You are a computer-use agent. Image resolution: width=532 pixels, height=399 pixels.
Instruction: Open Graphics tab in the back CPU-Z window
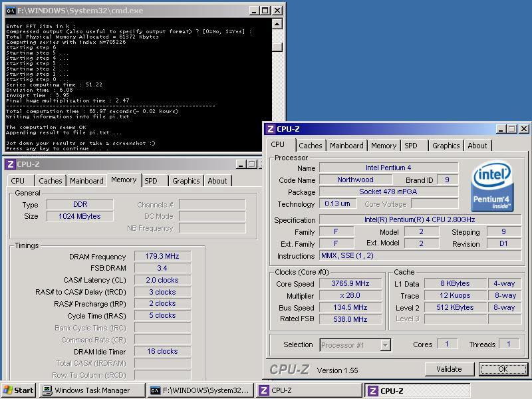pyautogui.click(x=186, y=181)
